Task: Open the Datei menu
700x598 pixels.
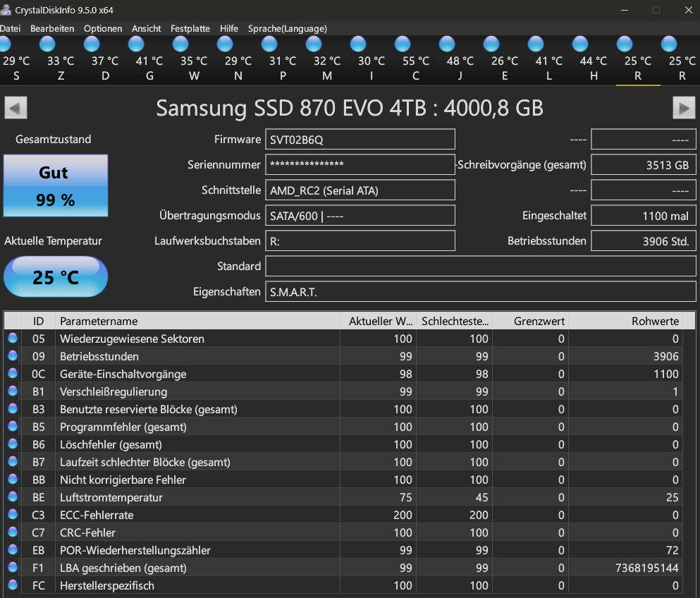Action: point(10,29)
